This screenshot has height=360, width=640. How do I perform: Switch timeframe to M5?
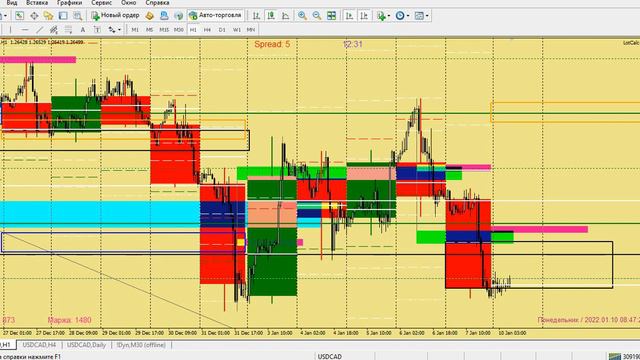tap(149, 30)
